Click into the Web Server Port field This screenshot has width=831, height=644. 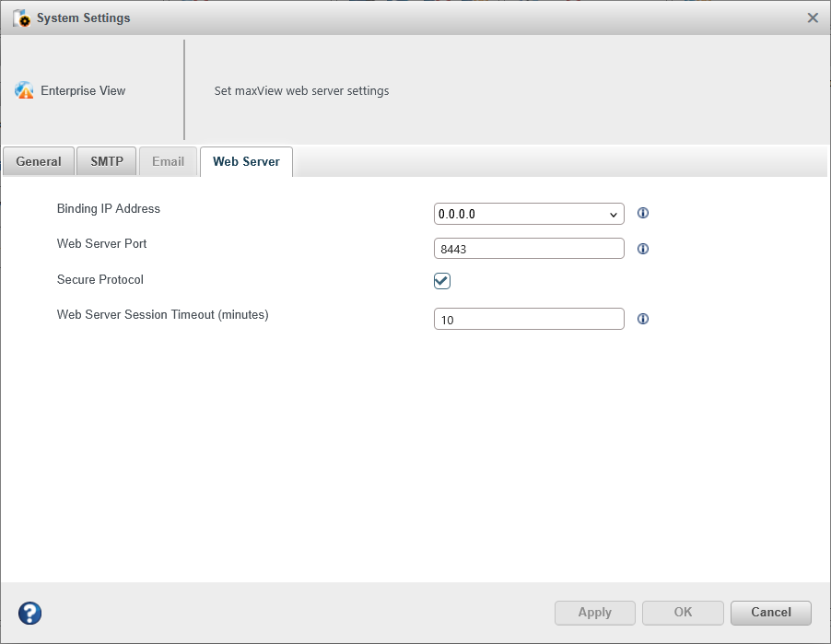tap(529, 249)
